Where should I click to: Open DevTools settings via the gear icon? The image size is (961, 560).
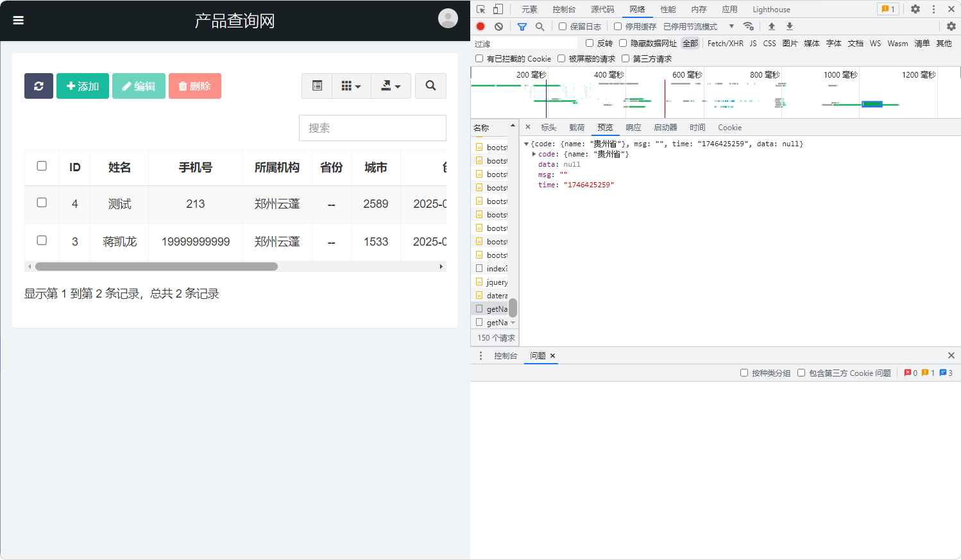pos(915,9)
